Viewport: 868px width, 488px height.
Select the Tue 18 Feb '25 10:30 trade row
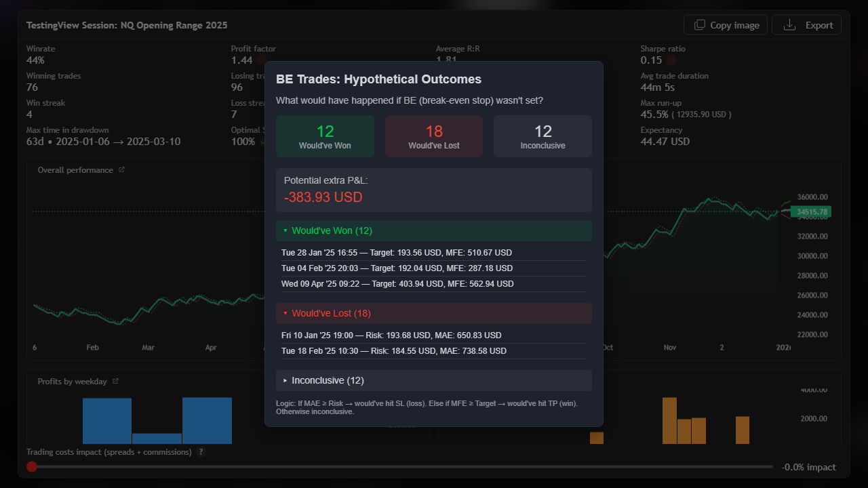coord(434,351)
